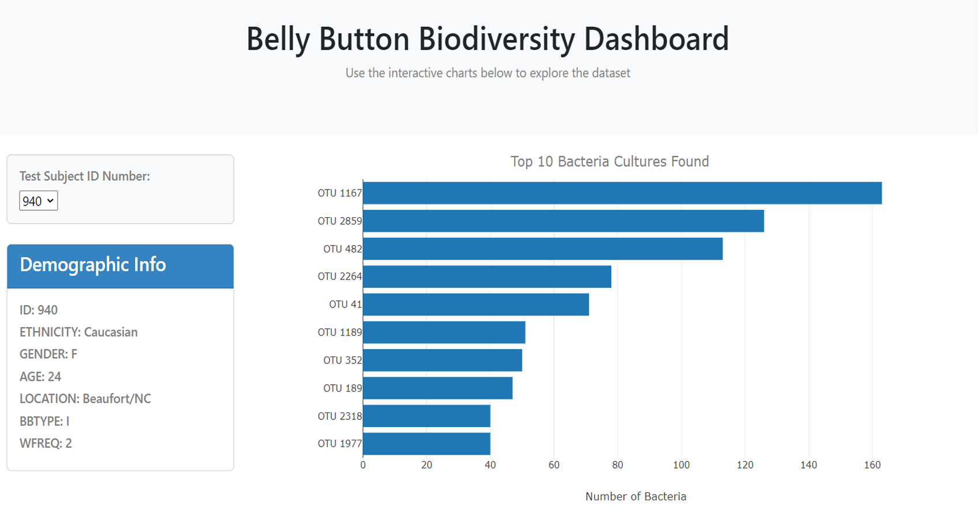The height and width of the screenshot is (513, 980).
Task: Click the 100 tick on the x-axis
Action: 681,465
